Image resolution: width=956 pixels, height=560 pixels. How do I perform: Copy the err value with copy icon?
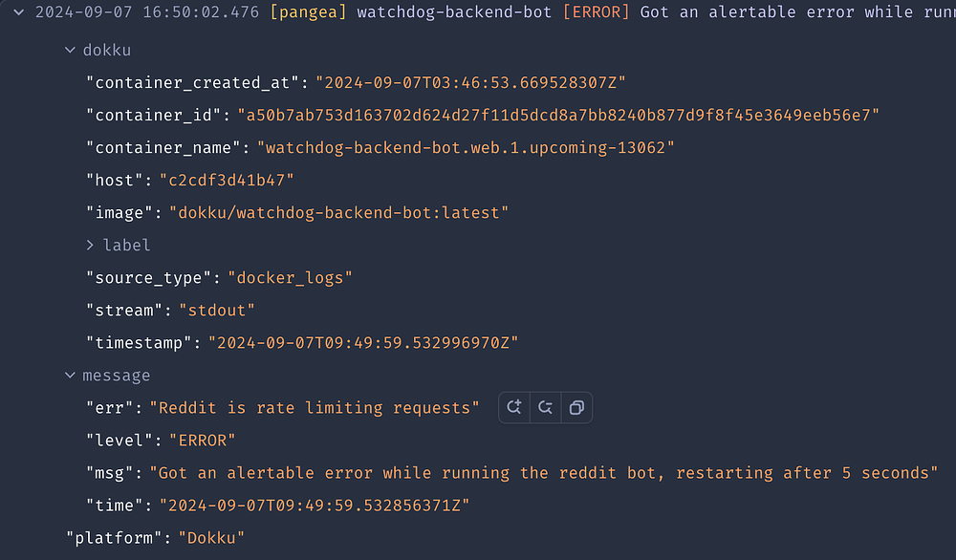coord(576,407)
